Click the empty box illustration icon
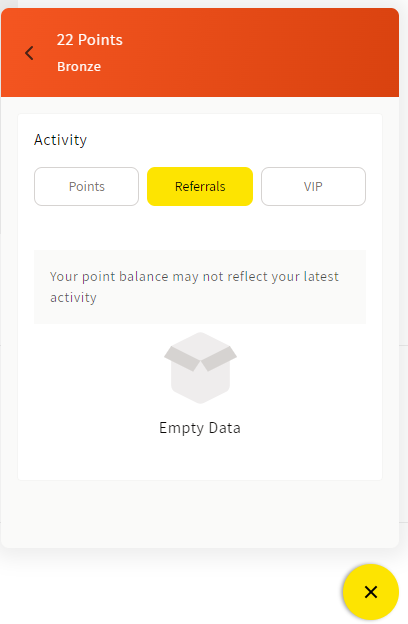This screenshot has width=408, height=624. pos(201,368)
